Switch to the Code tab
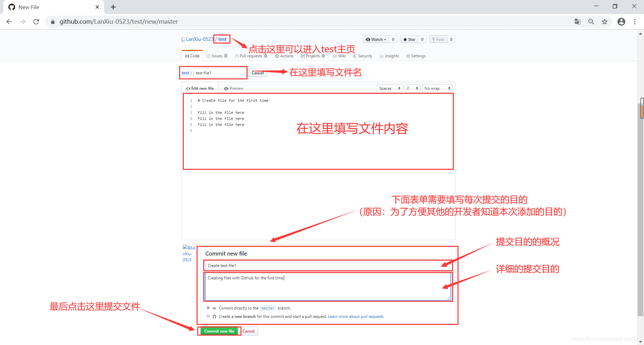644x345 pixels. [192, 56]
